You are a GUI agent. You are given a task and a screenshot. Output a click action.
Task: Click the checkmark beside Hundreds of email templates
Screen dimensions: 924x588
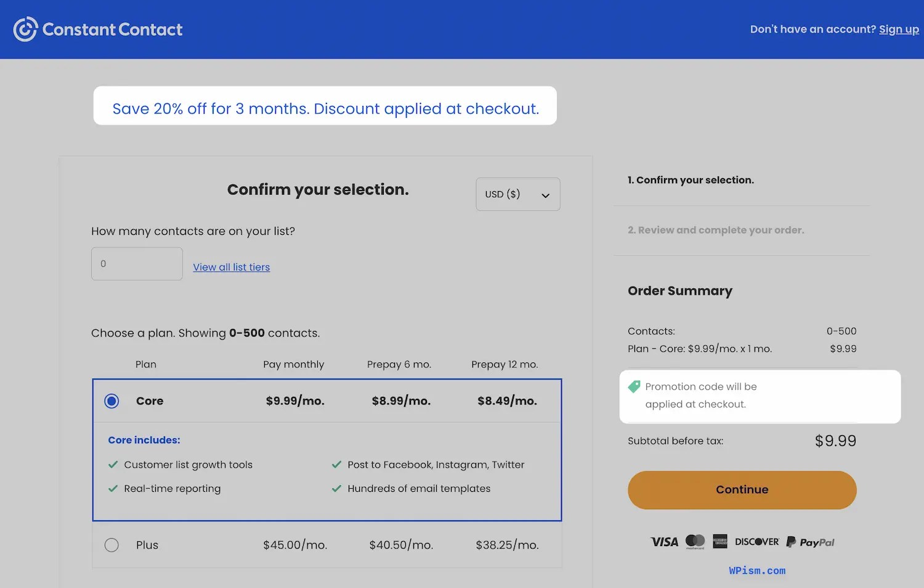336,488
